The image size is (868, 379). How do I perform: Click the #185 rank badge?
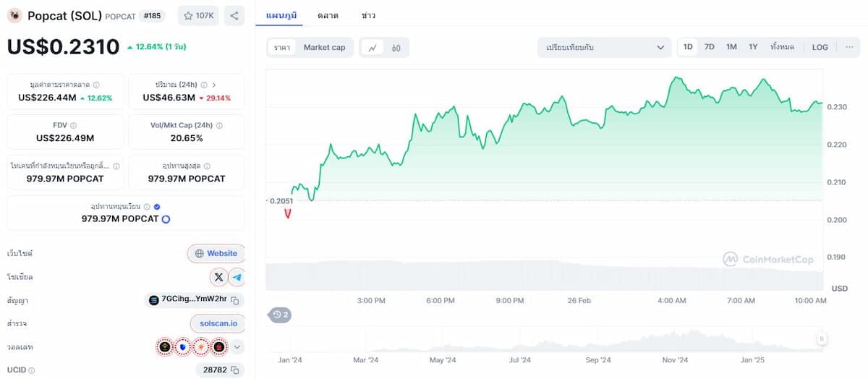point(152,15)
